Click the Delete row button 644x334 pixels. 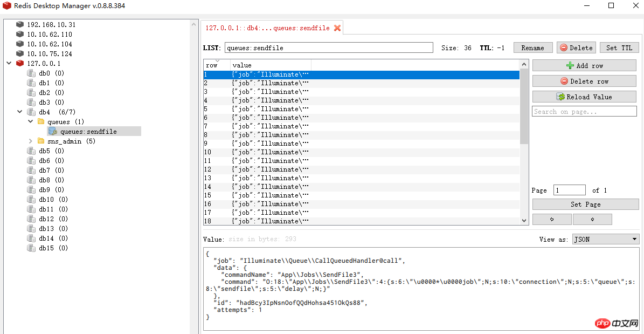[x=584, y=81]
